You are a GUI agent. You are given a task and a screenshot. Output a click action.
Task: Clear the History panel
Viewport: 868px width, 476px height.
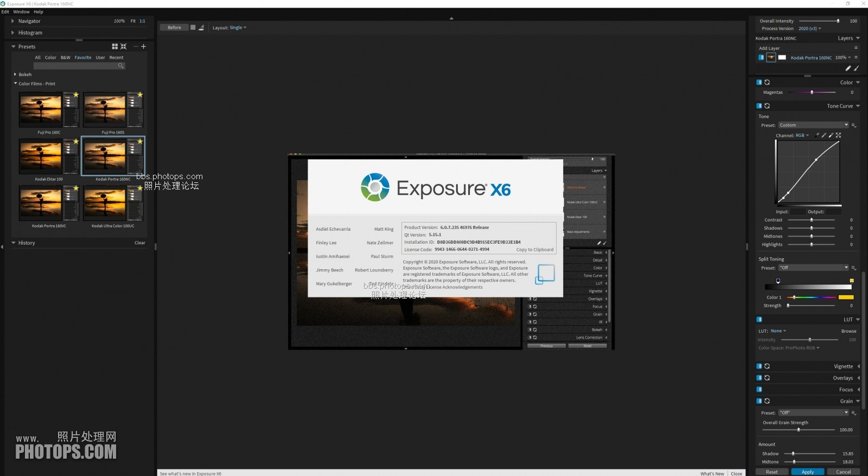pos(140,243)
